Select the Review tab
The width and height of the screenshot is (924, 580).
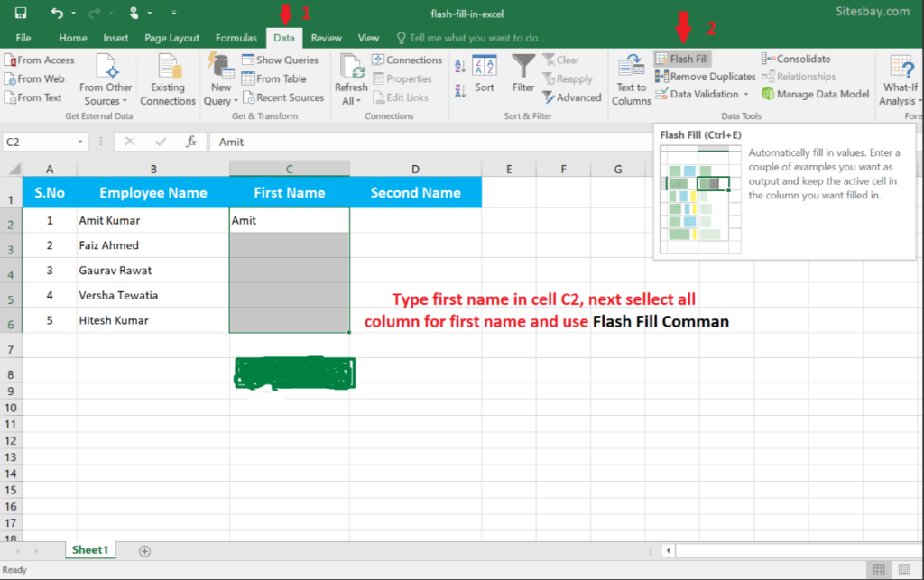pyautogui.click(x=326, y=38)
